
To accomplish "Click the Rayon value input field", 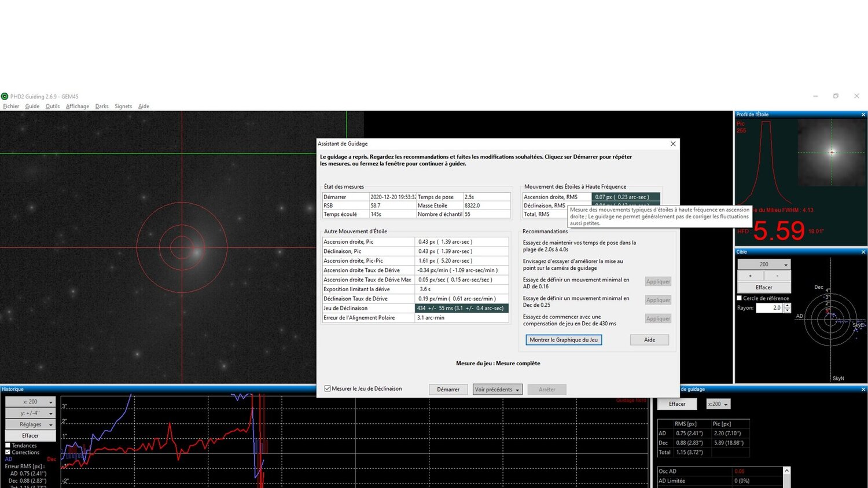I will coord(768,308).
